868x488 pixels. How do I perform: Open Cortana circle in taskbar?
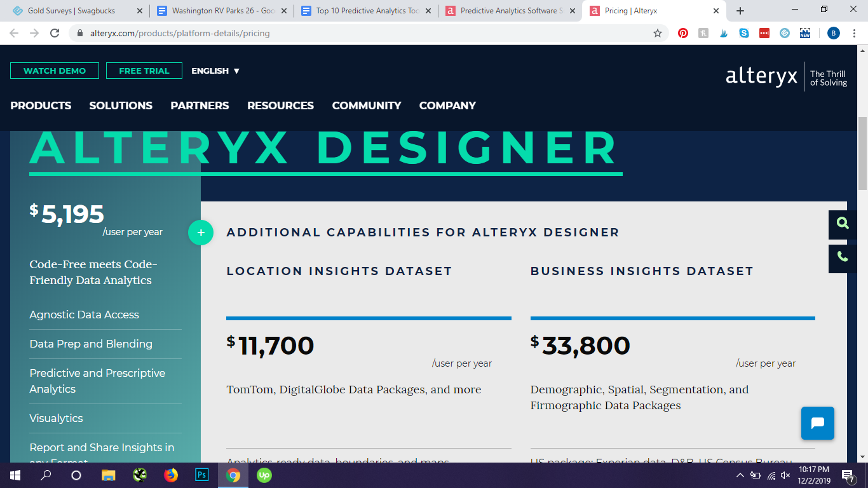click(76, 475)
